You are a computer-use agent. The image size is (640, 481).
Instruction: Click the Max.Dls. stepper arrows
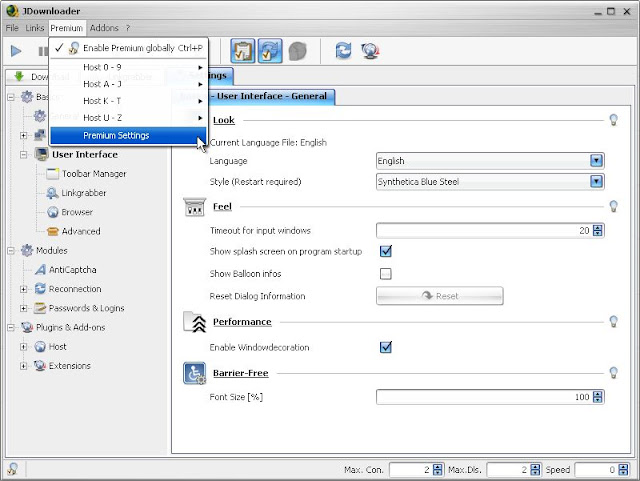click(535, 470)
